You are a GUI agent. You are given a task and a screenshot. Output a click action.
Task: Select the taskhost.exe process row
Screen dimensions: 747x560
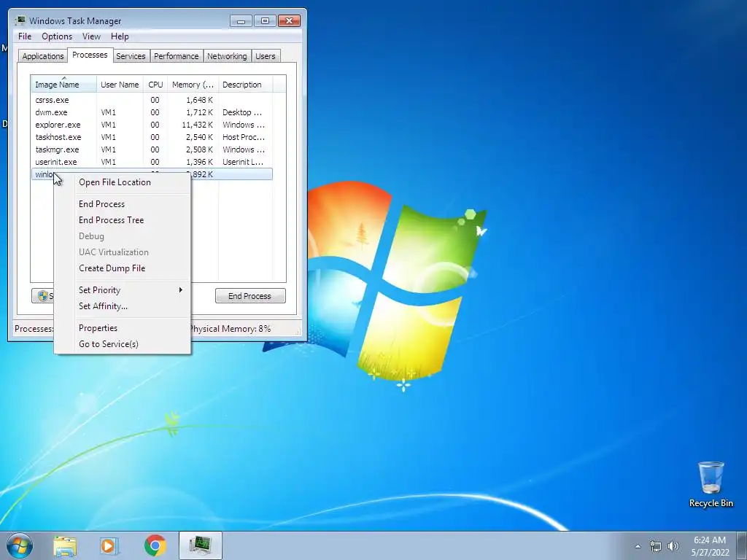coord(152,137)
